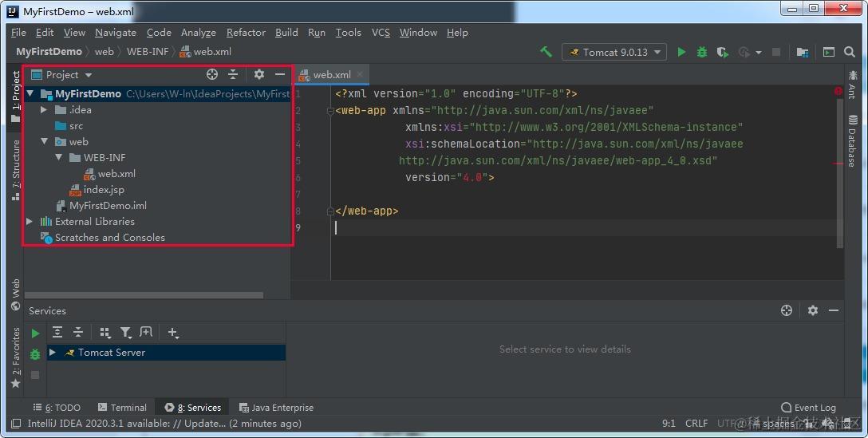This screenshot has width=868, height=438.
Task: Add a new service with plus icon
Action: coord(172,332)
